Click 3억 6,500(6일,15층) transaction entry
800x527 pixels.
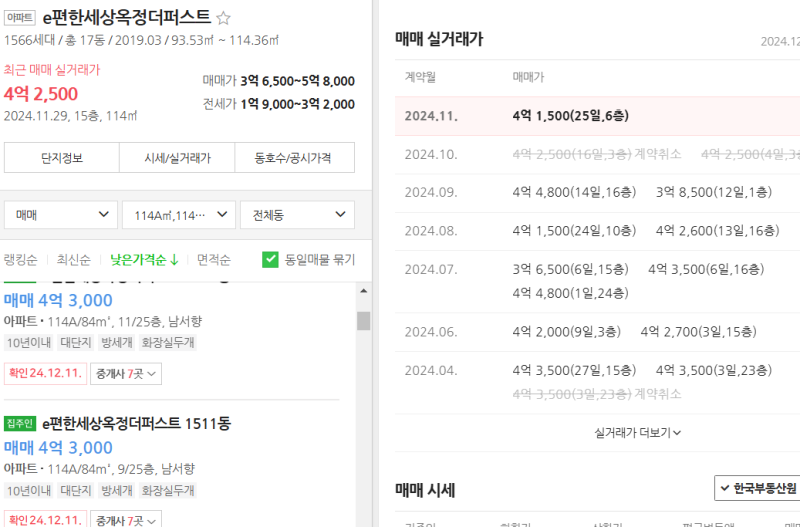coord(570,269)
